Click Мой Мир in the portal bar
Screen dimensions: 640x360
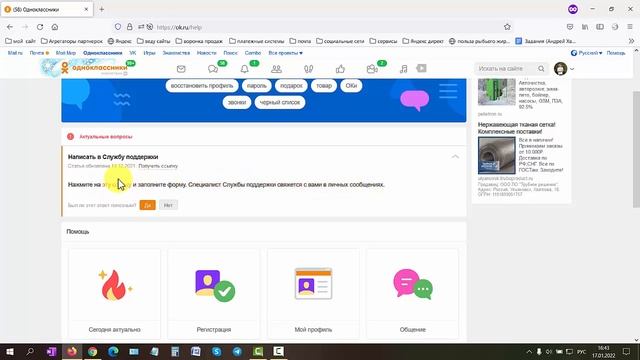66,53
